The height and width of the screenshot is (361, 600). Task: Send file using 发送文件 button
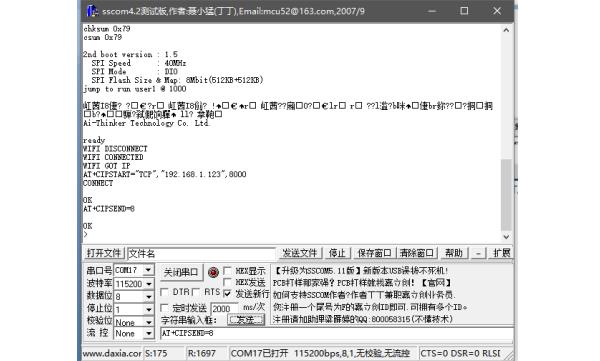[300, 253]
